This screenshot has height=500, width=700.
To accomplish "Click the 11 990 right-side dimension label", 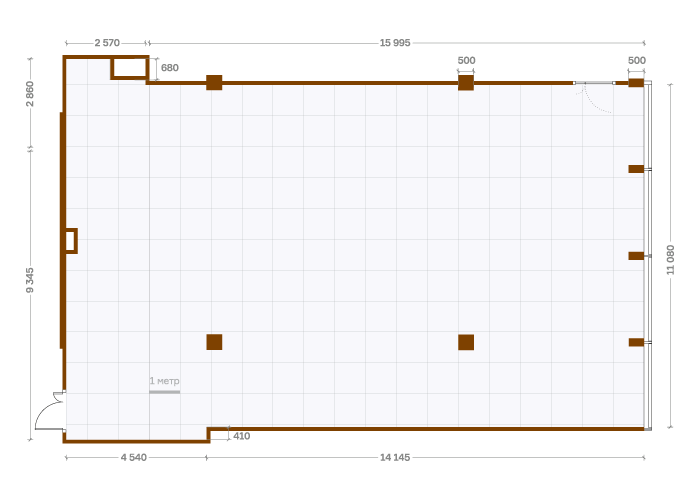I will [670, 259].
